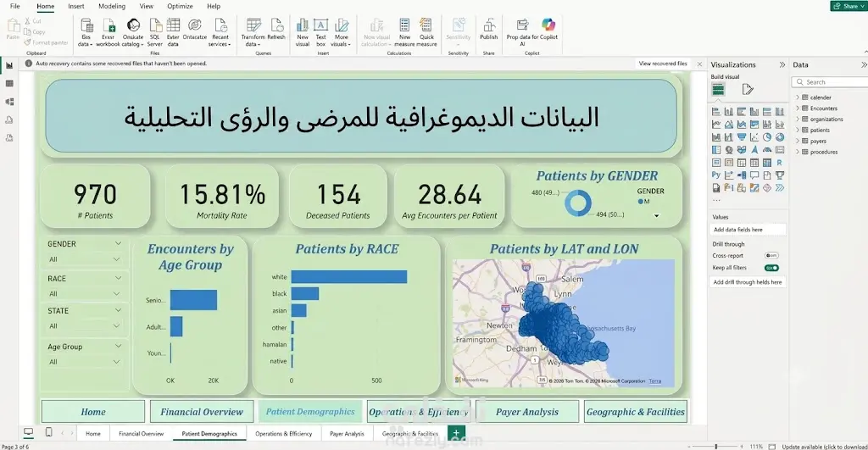
Task: Expand the procedures table in Data pane
Action: 798,152
